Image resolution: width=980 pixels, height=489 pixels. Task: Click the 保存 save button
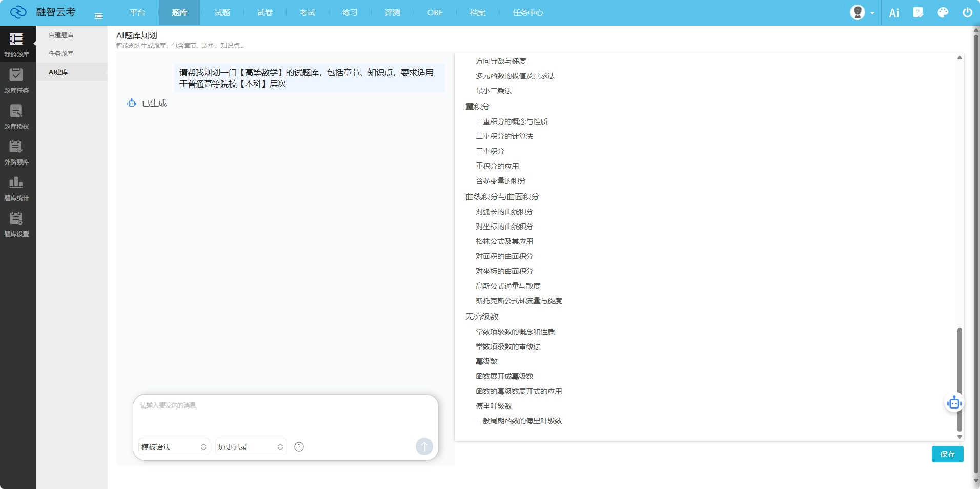[947, 454]
